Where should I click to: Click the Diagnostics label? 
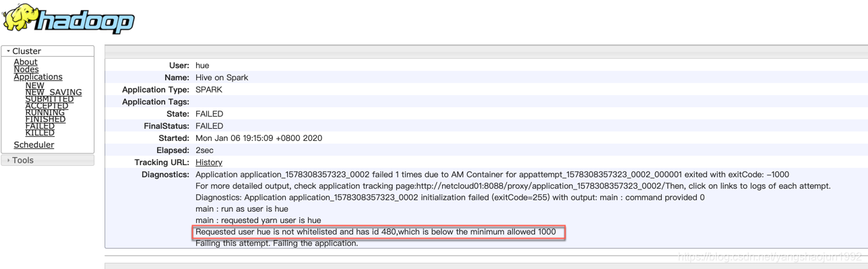166,175
